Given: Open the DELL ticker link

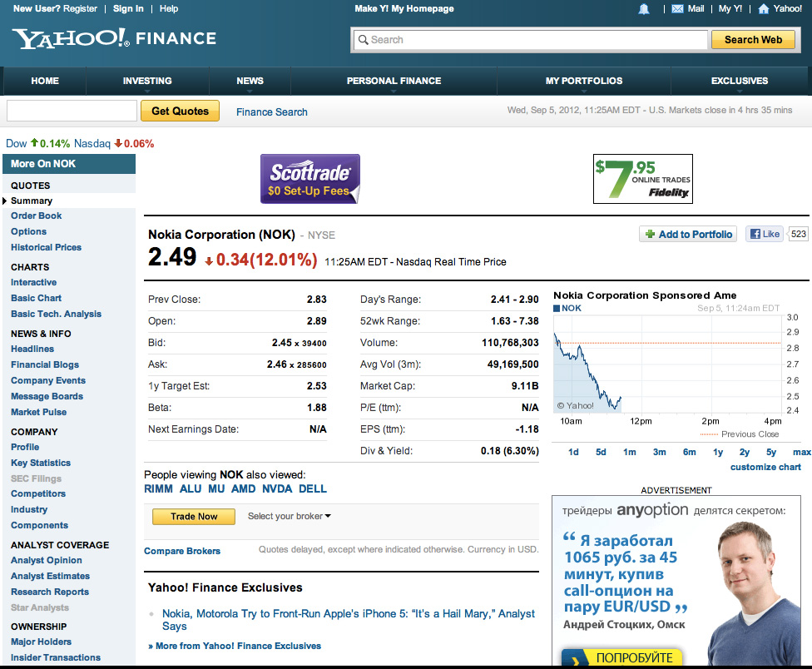Looking at the screenshot, I should coord(313,488).
